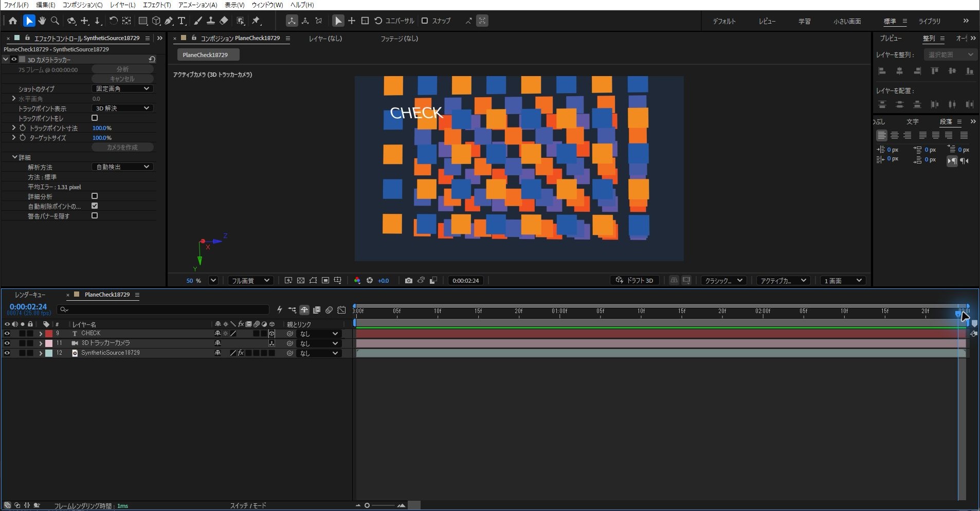
Task: Select the Rotation tool
Action: [113, 21]
